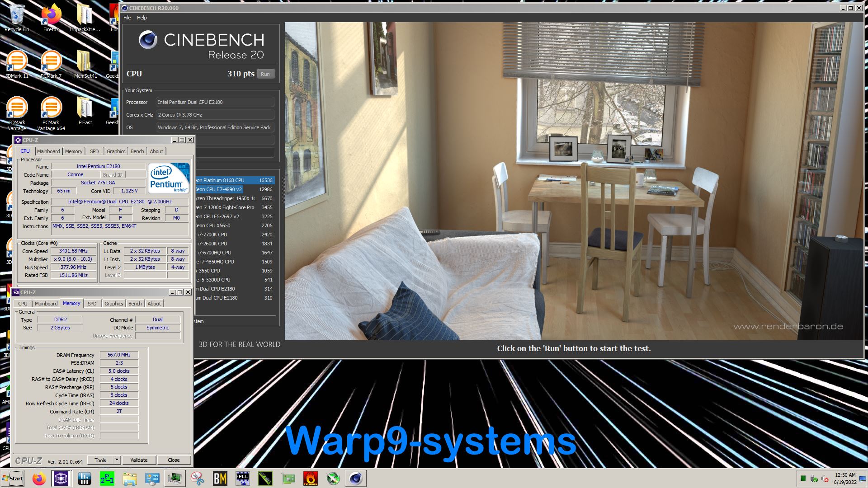Open the graphics card taskbar icon
Viewport: 868px width, 488px height.
288,479
